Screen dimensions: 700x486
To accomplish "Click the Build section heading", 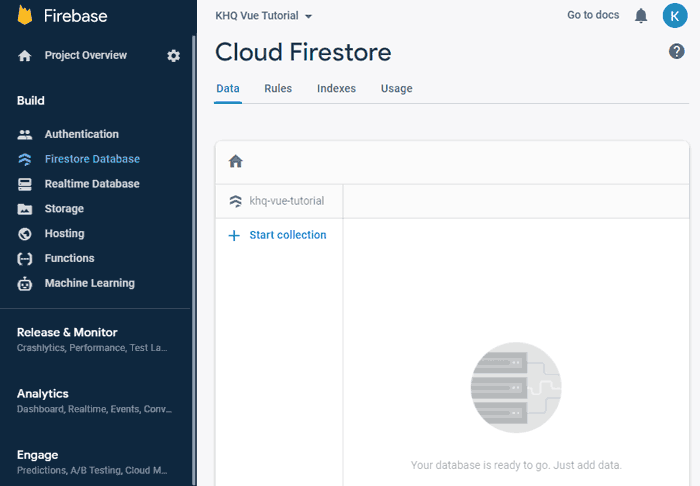I will pyautogui.click(x=31, y=101).
